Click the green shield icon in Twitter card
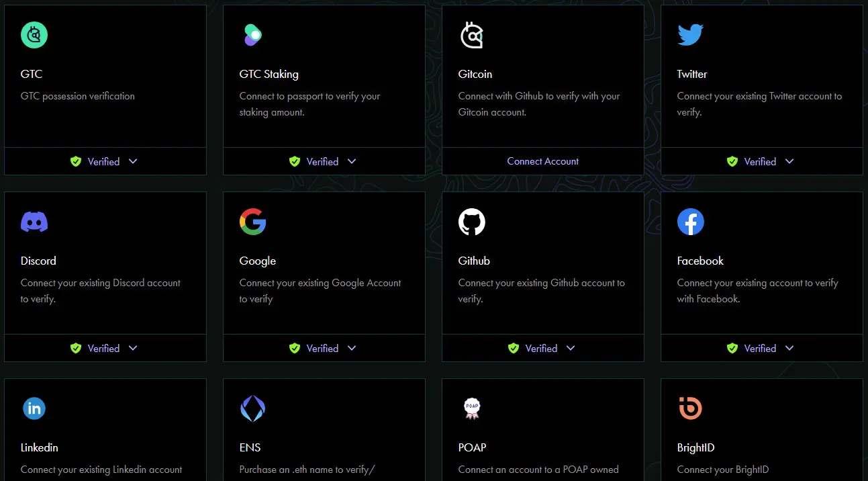Screen dimensions: 868x481 coord(732,161)
